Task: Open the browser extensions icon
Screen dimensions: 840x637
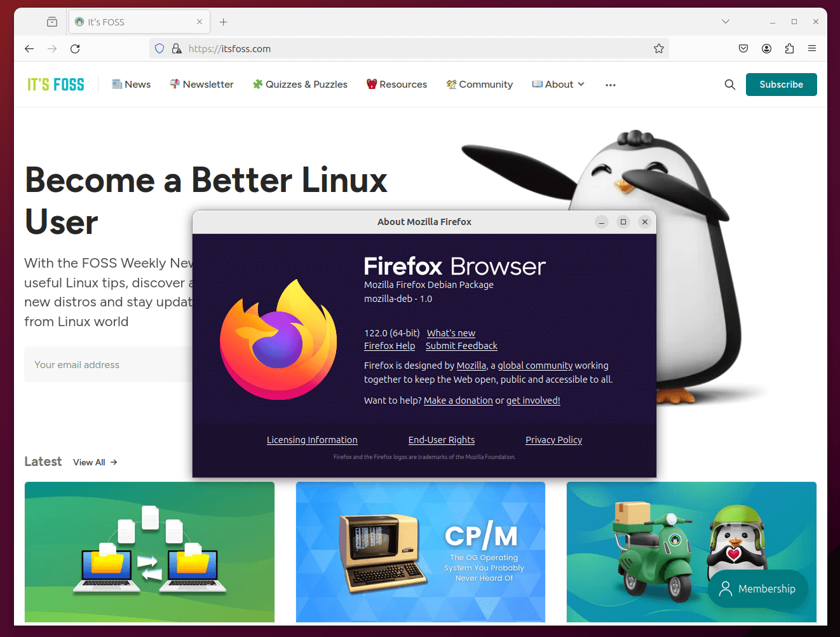Action: pyautogui.click(x=789, y=48)
